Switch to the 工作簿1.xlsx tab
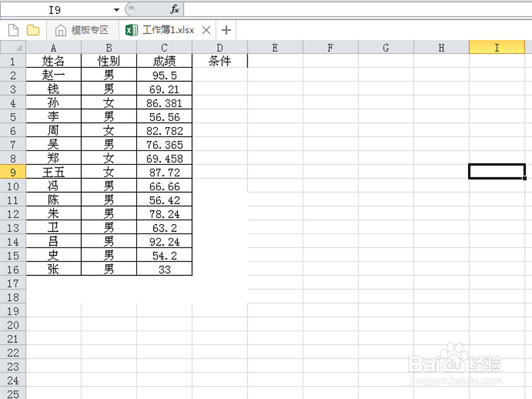The width and height of the screenshot is (532, 399). [168, 30]
